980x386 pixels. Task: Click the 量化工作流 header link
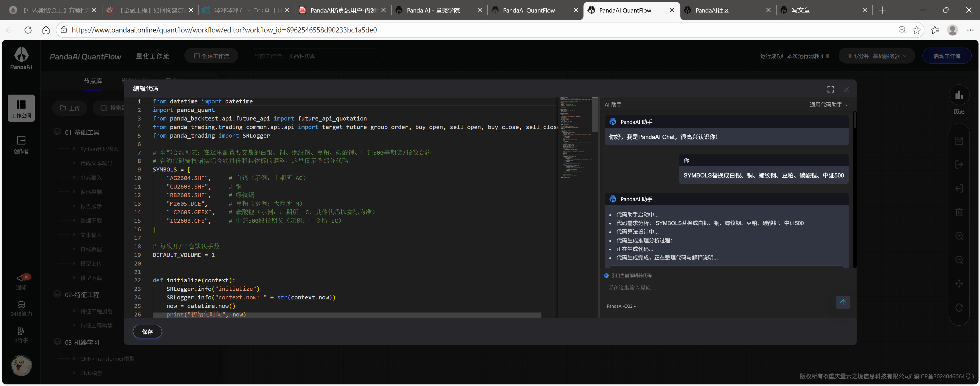tap(152, 56)
